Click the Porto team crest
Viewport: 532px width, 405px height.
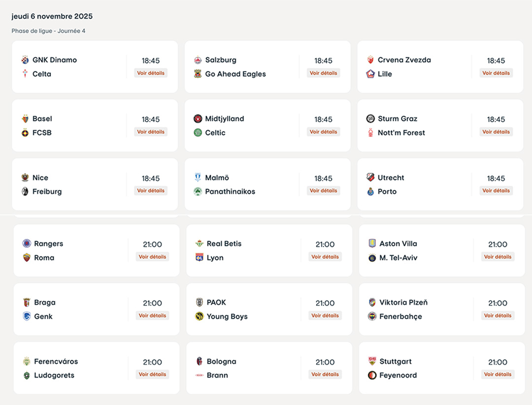(370, 192)
